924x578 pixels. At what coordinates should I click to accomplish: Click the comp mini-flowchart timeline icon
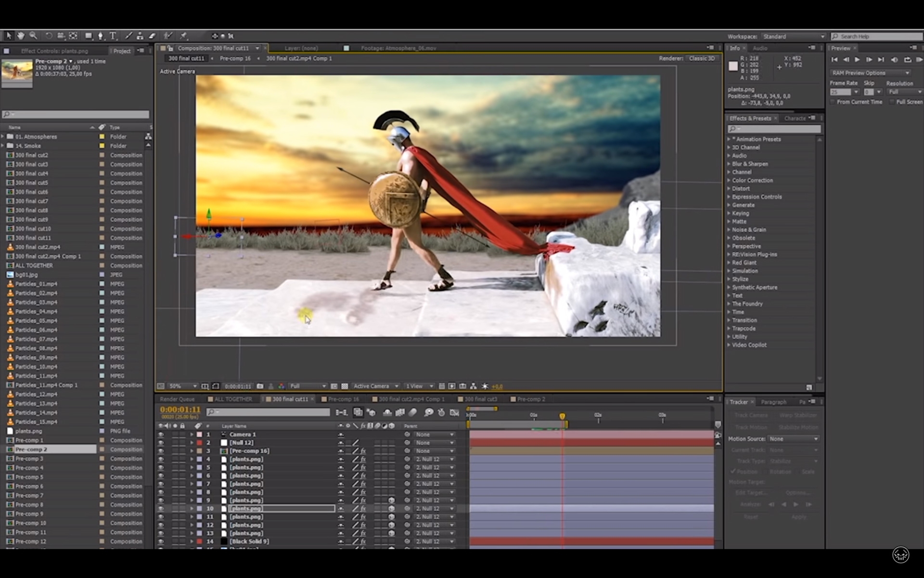coord(341,412)
